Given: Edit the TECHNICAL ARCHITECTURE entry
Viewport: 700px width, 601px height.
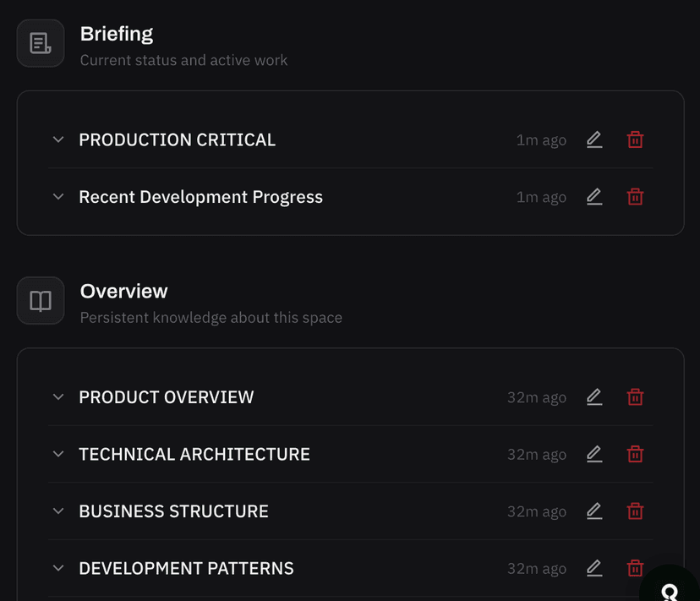Looking at the screenshot, I should point(594,454).
